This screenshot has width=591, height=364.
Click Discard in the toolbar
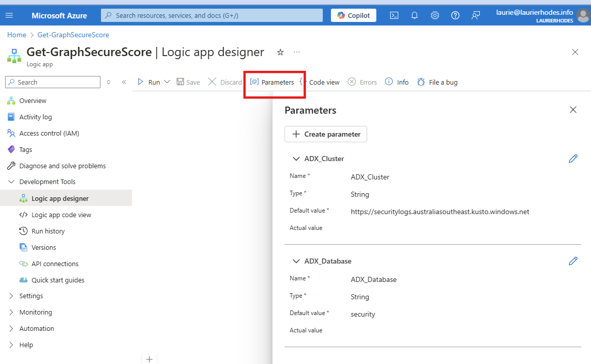(x=225, y=82)
